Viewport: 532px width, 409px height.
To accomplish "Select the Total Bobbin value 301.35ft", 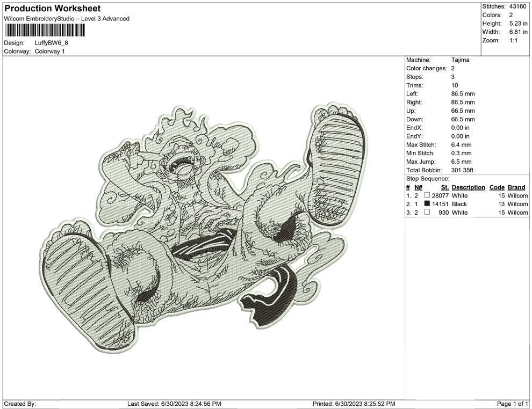I will click(x=462, y=170).
